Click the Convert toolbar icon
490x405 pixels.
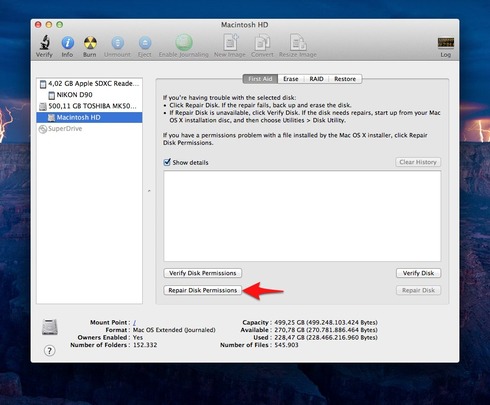tap(262, 43)
